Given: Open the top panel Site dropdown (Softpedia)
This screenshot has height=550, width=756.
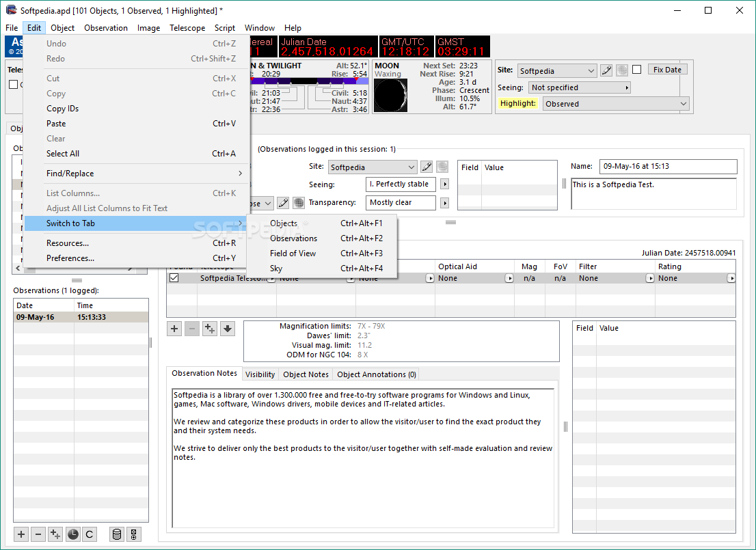Looking at the screenshot, I should 557,71.
